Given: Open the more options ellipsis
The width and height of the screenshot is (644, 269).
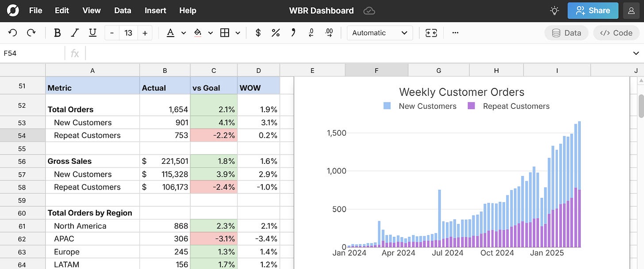Looking at the screenshot, I should (x=455, y=33).
